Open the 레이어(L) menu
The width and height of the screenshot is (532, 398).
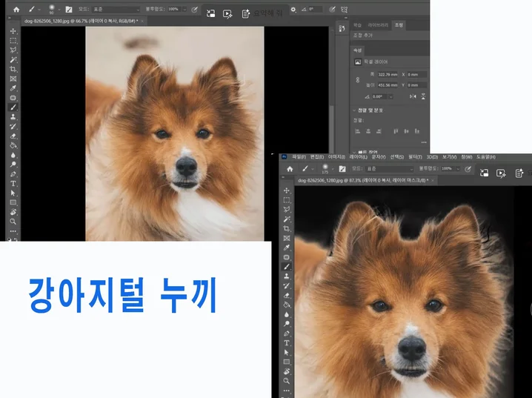pyautogui.click(x=359, y=157)
